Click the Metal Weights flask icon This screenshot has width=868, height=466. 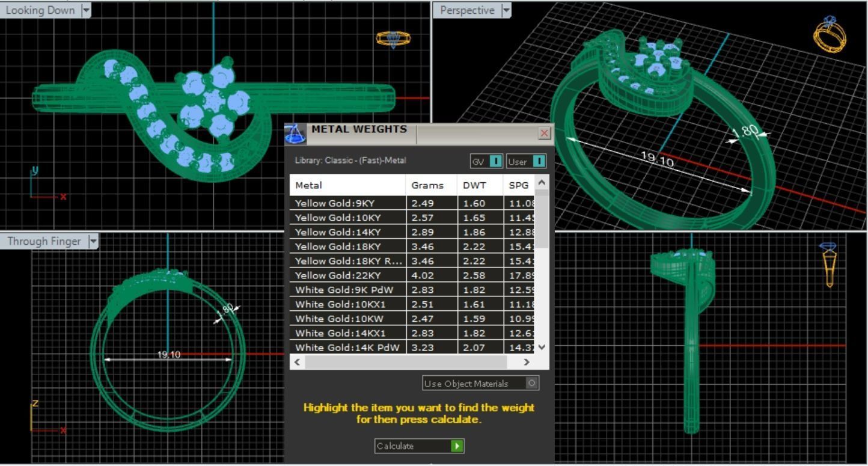click(x=295, y=133)
